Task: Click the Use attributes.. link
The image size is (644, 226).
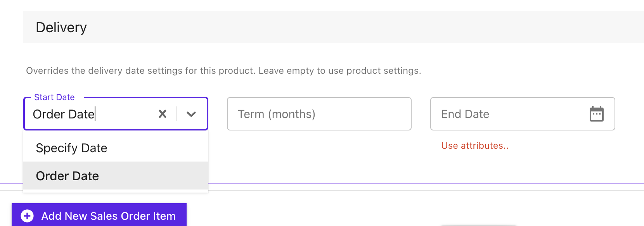Action: pyautogui.click(x=475, y=146)
